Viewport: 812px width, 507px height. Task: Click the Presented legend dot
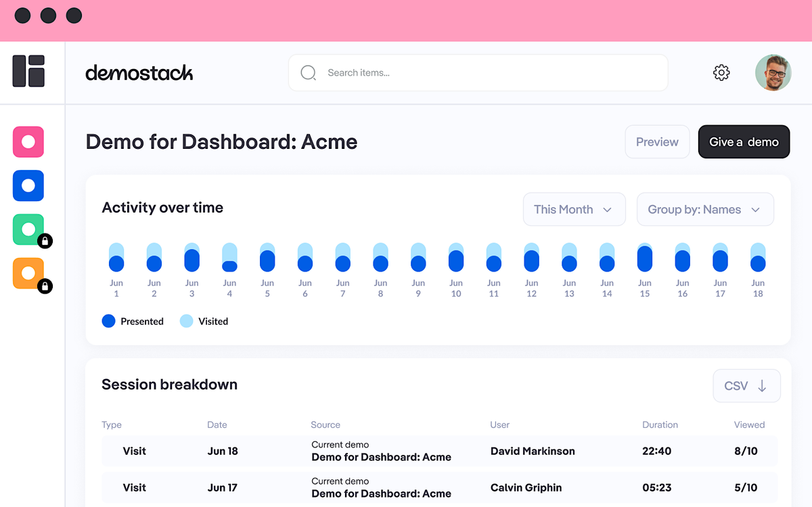(x=108, y=322)
